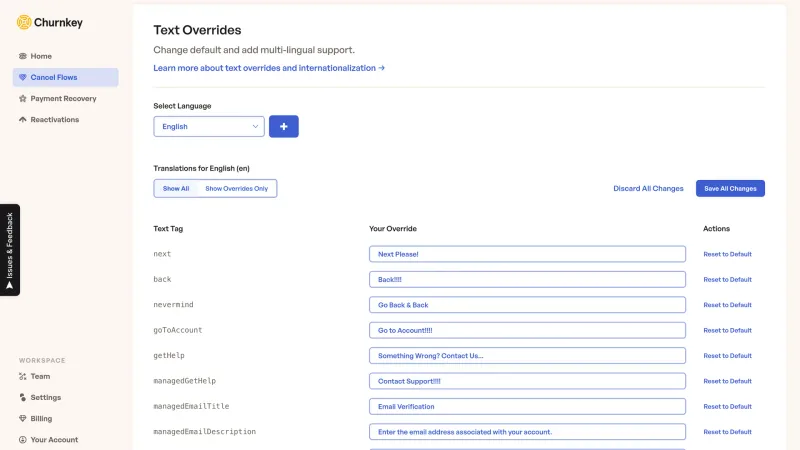
Task: Edit the 'Go to Account!!!!' override field
Action: point(527,330)
